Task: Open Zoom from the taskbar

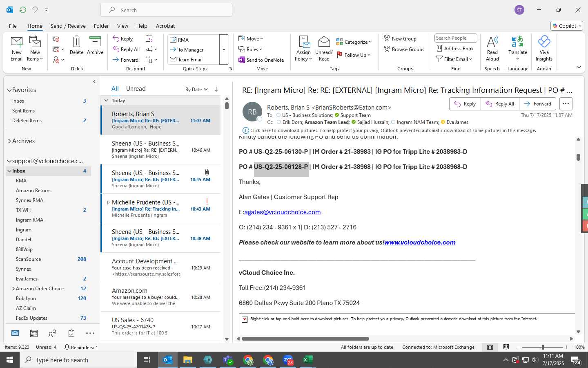Action: 288,360
